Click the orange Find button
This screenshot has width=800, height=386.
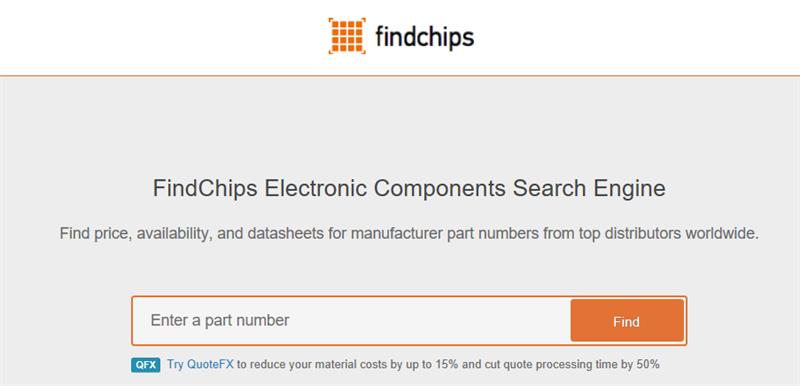[x=627, y=321]
